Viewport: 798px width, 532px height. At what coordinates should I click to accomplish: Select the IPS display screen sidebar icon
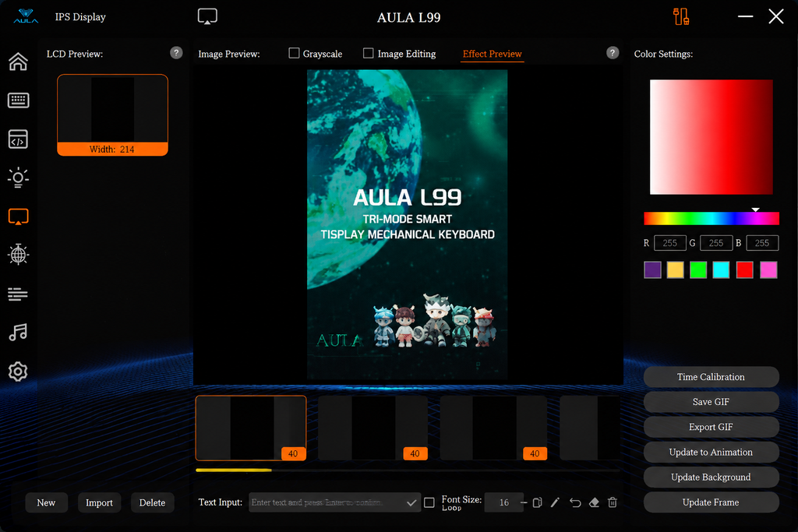click(19, 217)
